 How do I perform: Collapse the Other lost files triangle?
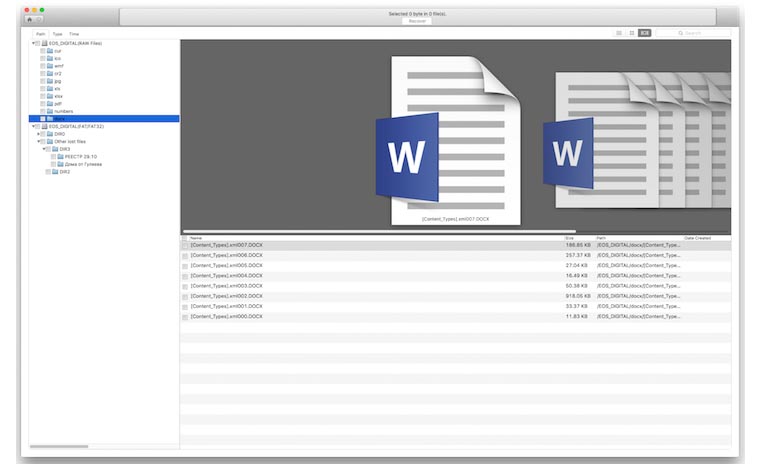coord(39,142)
